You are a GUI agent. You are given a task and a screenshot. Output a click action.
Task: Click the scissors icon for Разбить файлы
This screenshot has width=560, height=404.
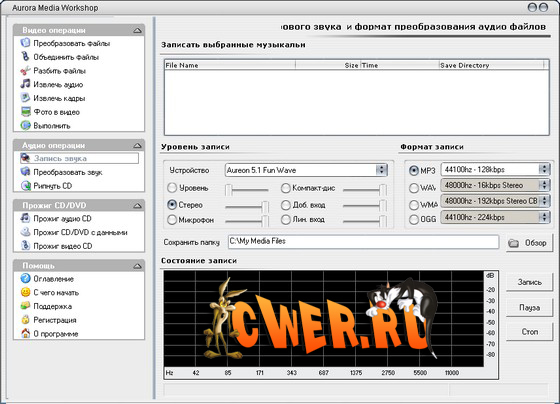[25, 70]
